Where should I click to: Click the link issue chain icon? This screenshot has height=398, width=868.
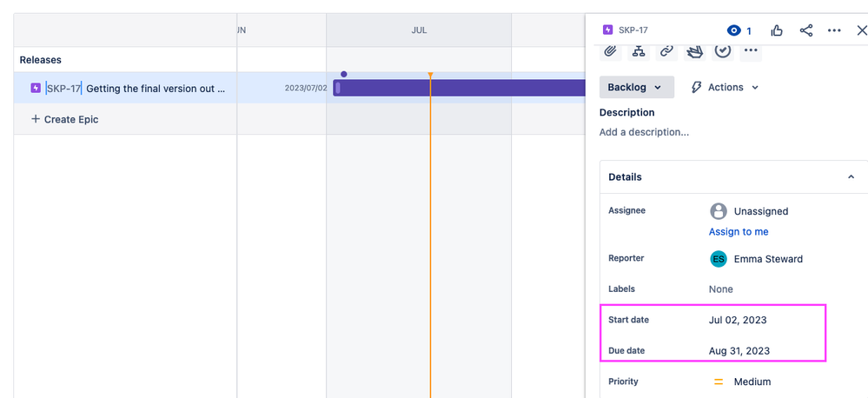tap(666, 51)
